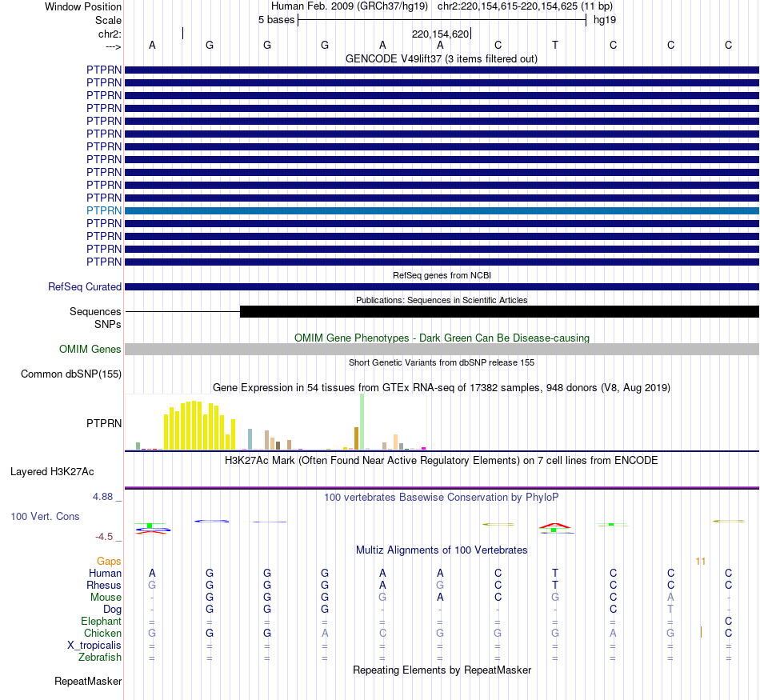760x700 pixels.
Task: Select the Chicken alignment row label
Action: [x=102, y=633]
